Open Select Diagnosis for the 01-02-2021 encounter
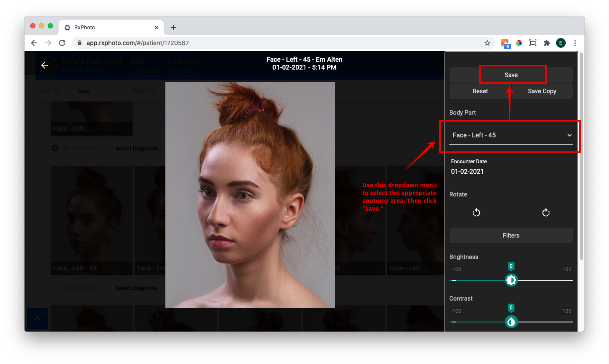This screenshot has width=609, height=364. (139, 149)
